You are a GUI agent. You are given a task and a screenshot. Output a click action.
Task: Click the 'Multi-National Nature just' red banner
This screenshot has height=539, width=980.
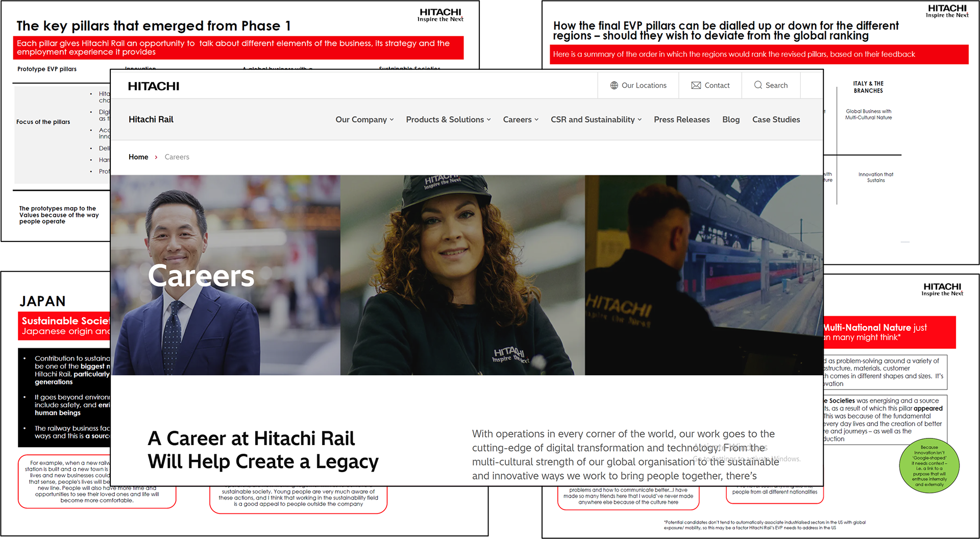(x=889, y=332)
